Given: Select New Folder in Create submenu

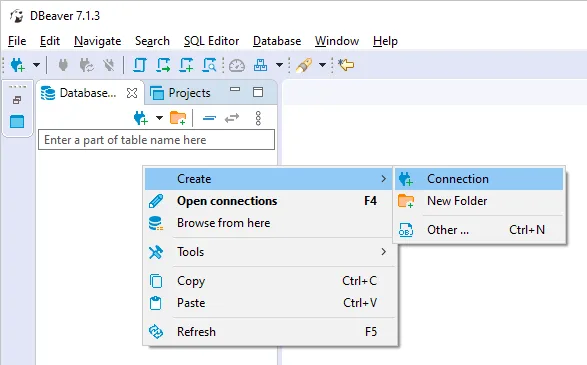Looking at the screenshot, I should [479, 201].
